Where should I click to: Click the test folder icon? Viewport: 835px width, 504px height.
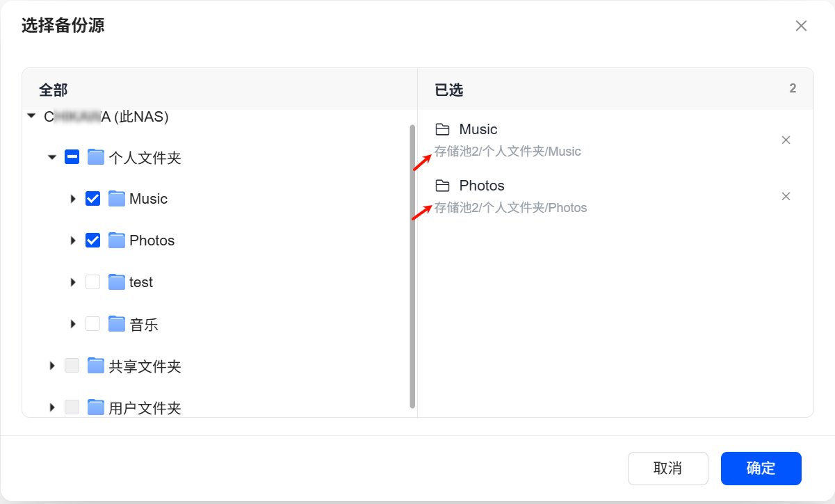[x=117, y=282]
